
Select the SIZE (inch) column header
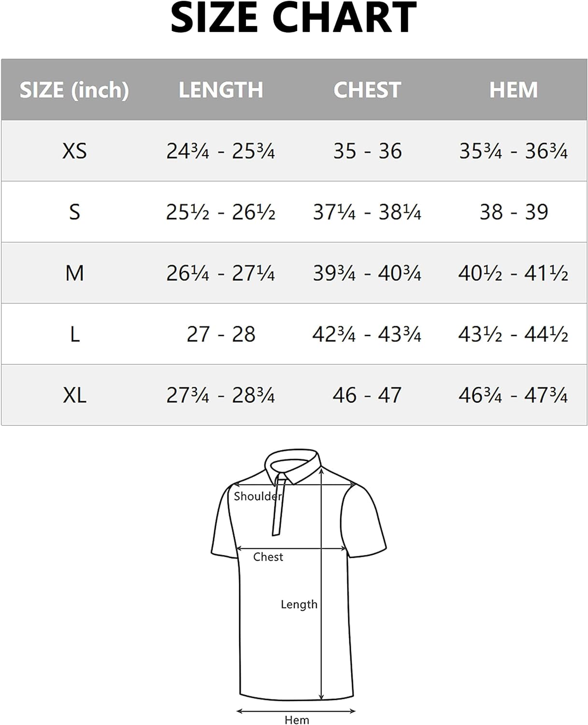(x=74, y=90)
